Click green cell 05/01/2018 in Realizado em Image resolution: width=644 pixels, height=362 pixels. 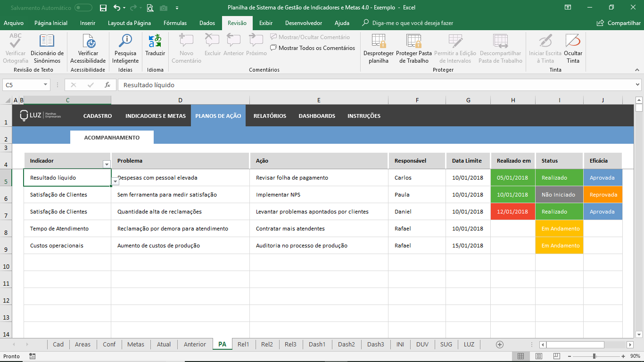click(513, 178)
